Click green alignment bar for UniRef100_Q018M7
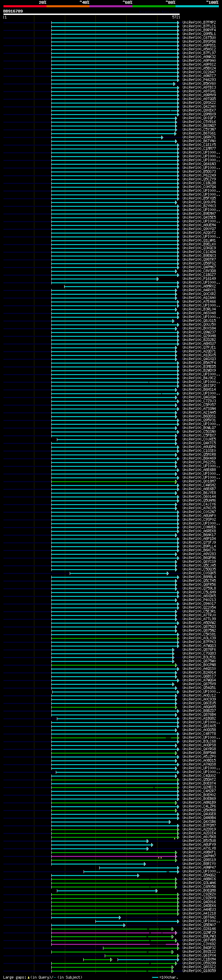 114,481
